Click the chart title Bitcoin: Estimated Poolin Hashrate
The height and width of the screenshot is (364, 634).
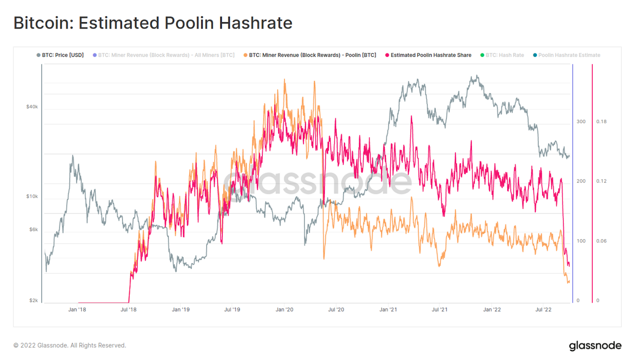tap(153, 23)
